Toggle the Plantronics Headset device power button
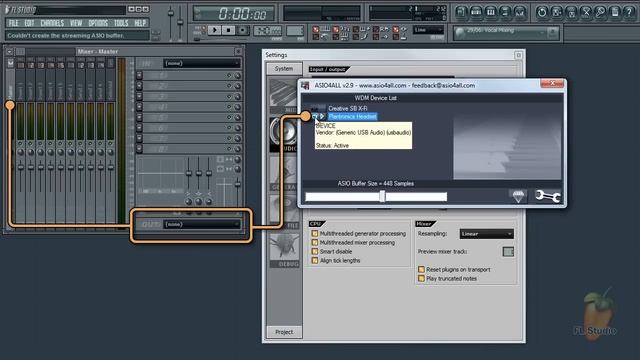This screenshot has width=640, height=360. click(x=315, y=117)
